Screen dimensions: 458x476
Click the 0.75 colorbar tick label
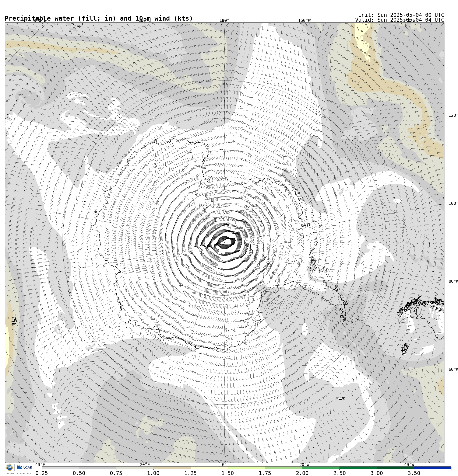click(x=116, y=473)
